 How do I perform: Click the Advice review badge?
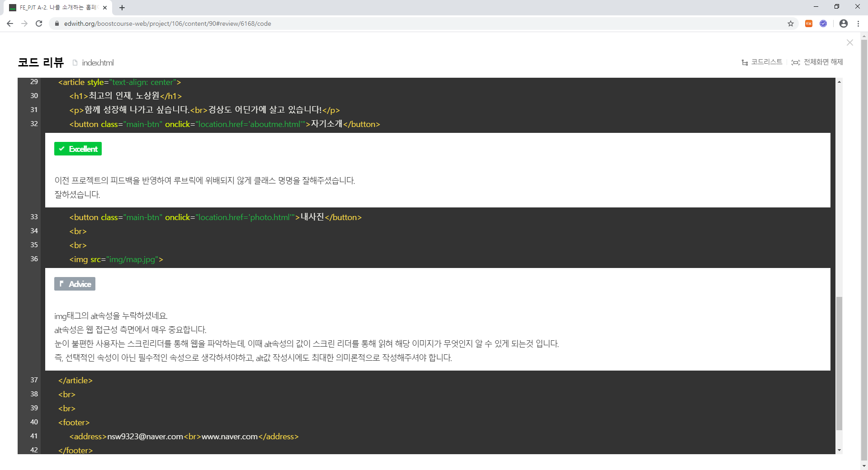click(x=75, y=284)
